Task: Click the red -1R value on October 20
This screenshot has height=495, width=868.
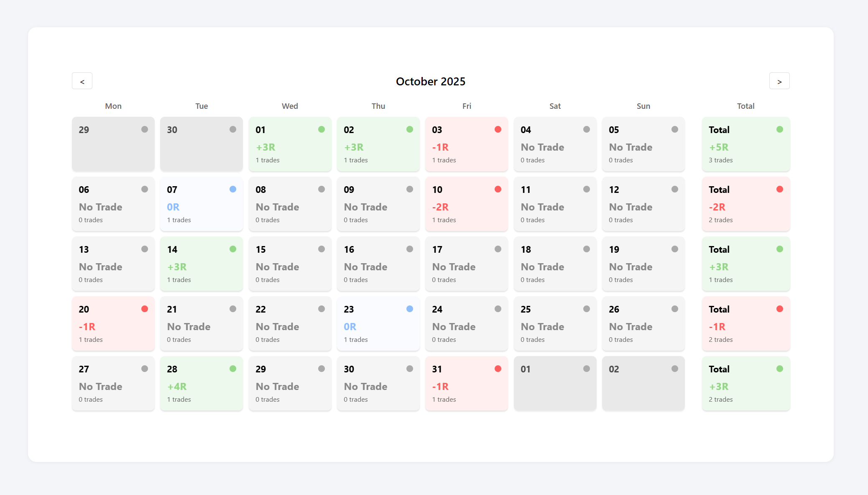Action: point(87,326)
